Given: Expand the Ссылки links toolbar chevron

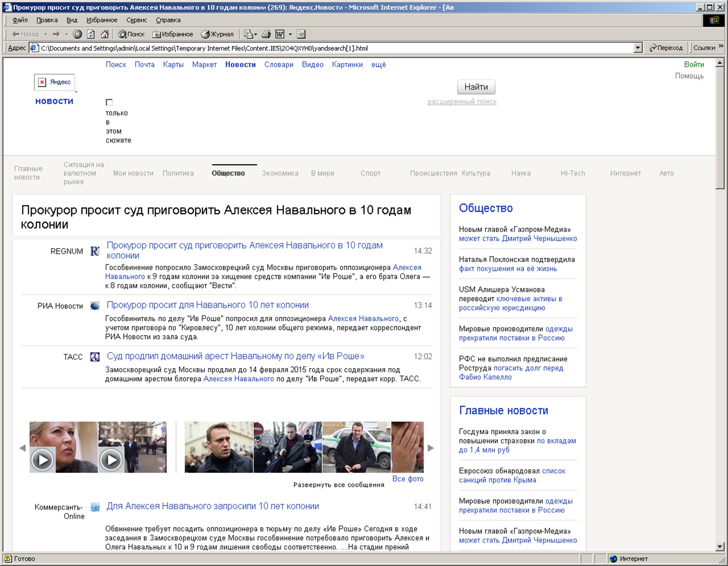Looking at the screenshot, I should (721, 46).
